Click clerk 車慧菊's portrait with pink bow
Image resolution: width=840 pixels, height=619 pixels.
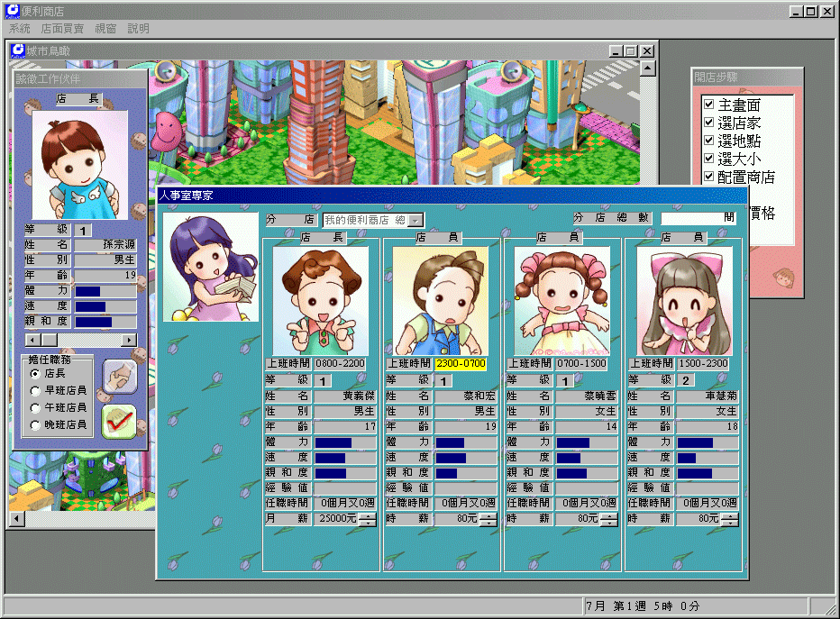684,301
